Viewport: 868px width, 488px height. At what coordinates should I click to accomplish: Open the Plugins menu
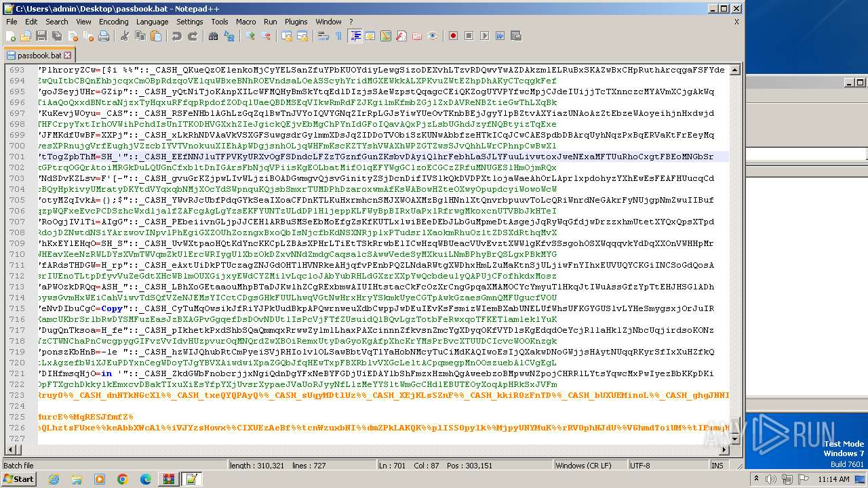[296, 22]
